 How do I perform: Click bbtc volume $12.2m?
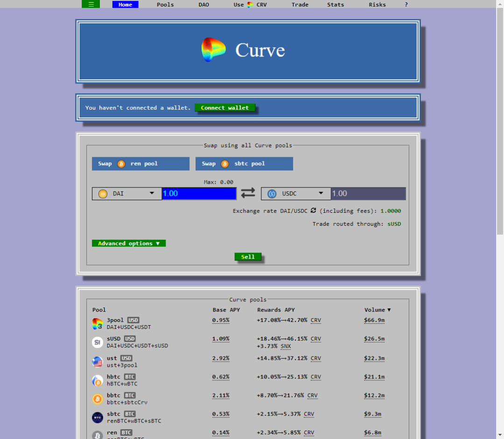(x=374, y=395)
